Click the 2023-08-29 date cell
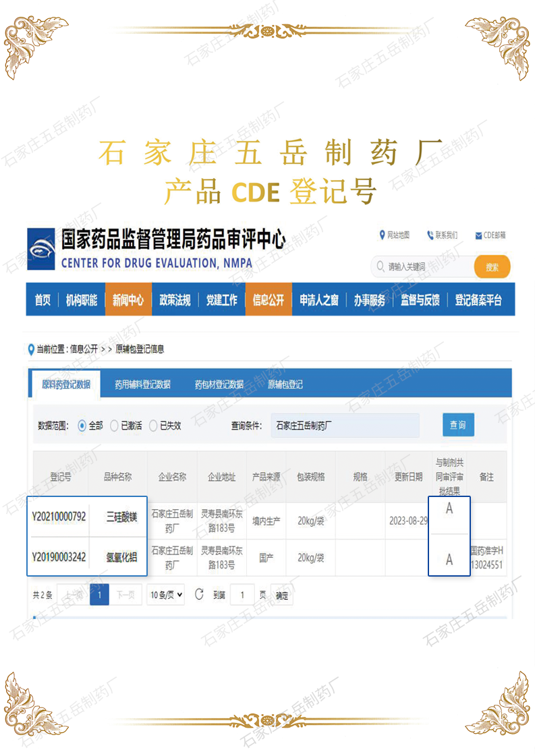The height and width of the screenshot is (756, 535). (x=408, y=521)
